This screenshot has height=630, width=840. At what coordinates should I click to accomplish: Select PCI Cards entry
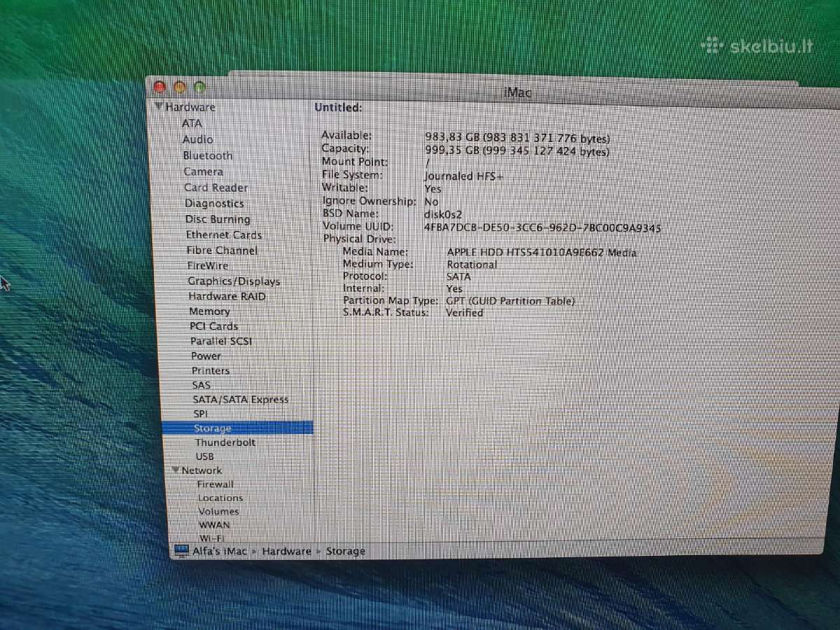(214, 326)
